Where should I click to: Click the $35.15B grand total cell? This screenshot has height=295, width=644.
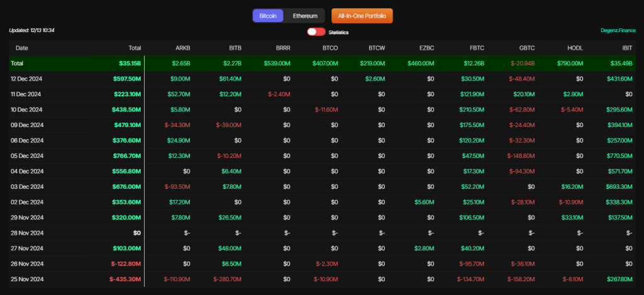tap(130, 64)
